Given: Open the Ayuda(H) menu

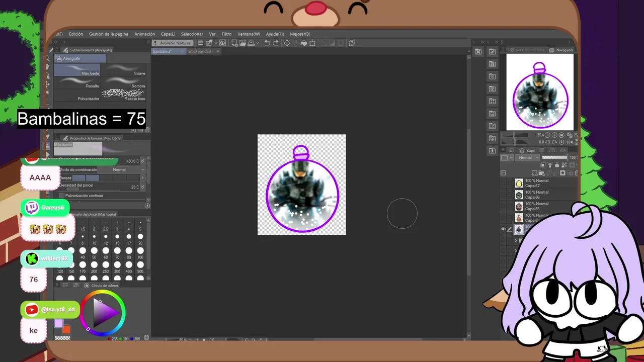Looking at the screenshot, I should tap(275, 34).
